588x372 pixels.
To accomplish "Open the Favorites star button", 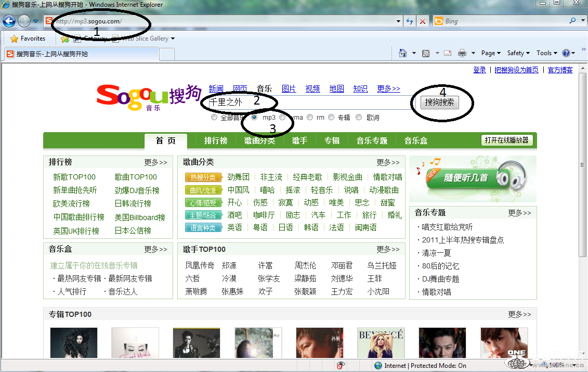I will [x=28, y=39].
